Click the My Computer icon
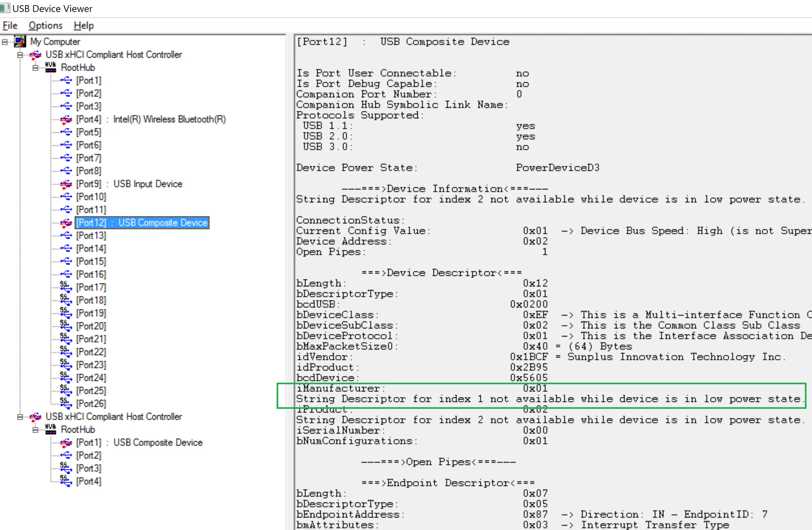Viewport: 812px width, 530px height. [20, 42]
